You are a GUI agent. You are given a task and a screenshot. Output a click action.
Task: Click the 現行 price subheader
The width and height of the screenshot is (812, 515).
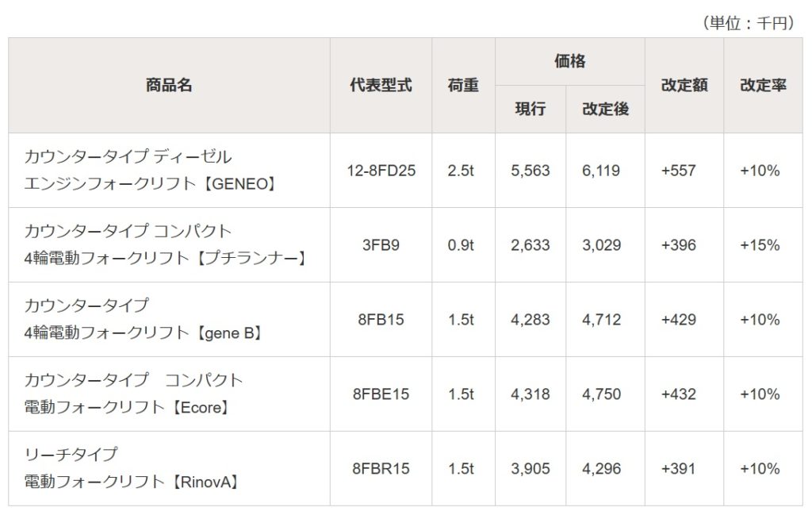click(x=530, y=110)
